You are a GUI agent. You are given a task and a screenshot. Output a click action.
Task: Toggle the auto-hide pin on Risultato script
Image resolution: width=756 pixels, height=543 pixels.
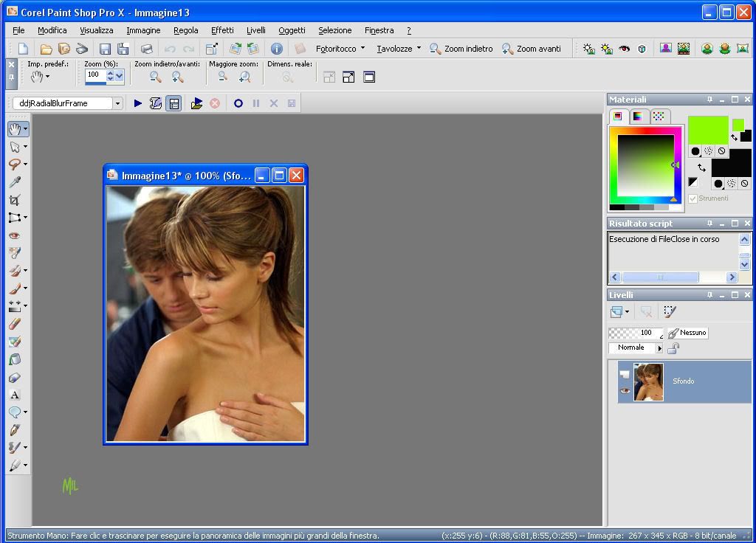point(709,224)
